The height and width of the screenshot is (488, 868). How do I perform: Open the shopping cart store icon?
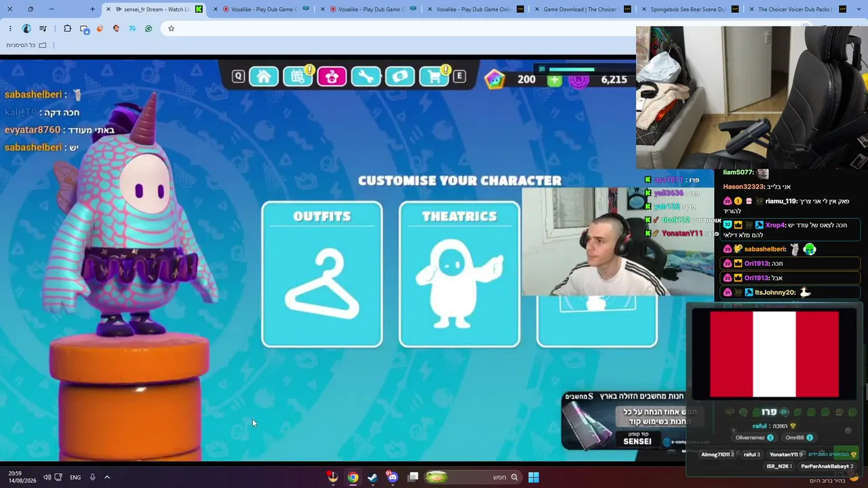pyautogui.click(x=434, y=77)
